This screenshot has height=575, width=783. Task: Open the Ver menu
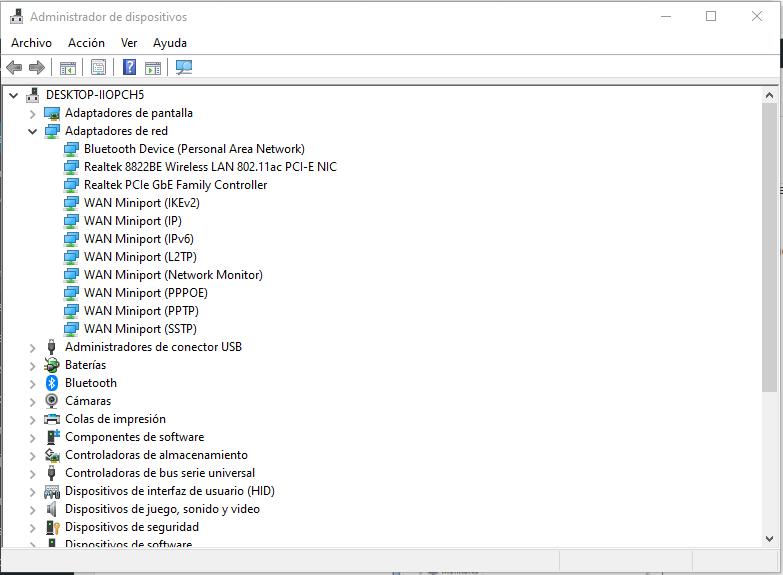pos(129,43)
